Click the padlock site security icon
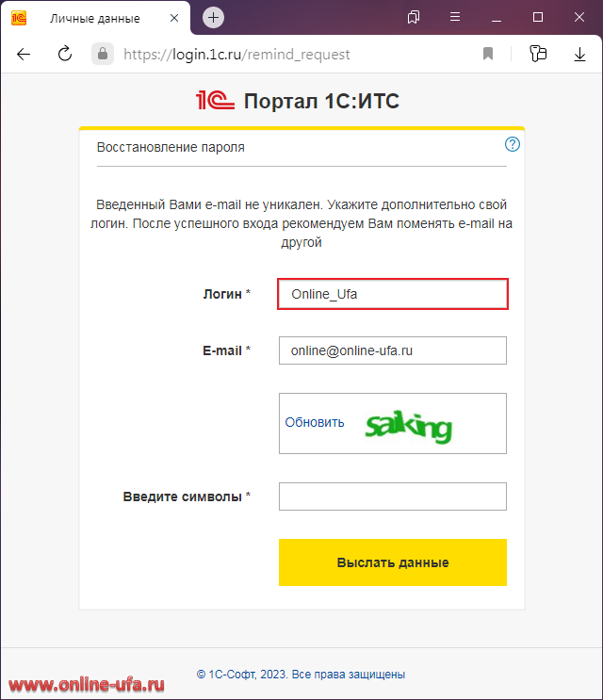Screen dimensions: 603x700 click(x=103, y=54)
